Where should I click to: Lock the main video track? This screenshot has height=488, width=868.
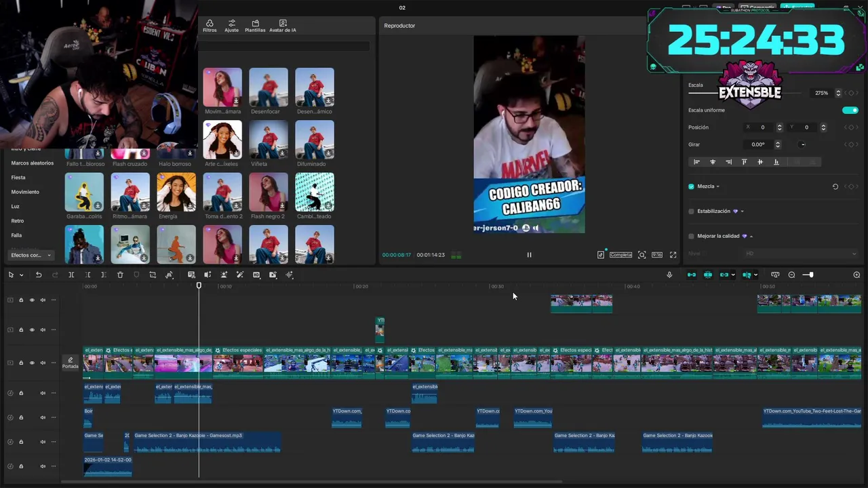[x=21, y=363]
